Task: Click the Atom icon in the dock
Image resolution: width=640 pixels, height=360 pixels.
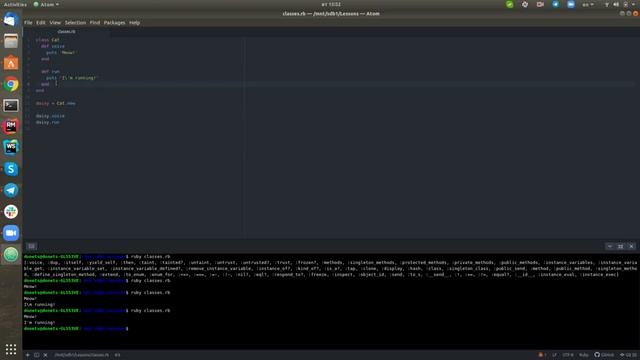Action: pyautogui.click(x=11, y=254)
